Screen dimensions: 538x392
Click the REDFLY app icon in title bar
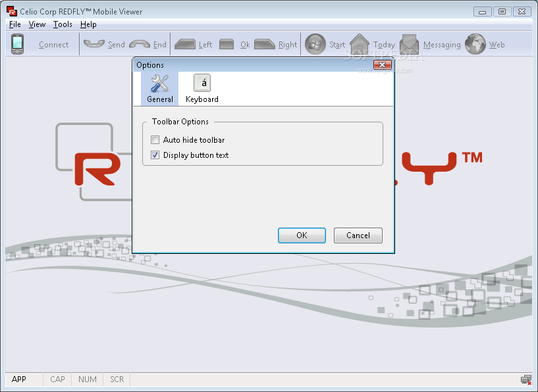tap(12, 11)
